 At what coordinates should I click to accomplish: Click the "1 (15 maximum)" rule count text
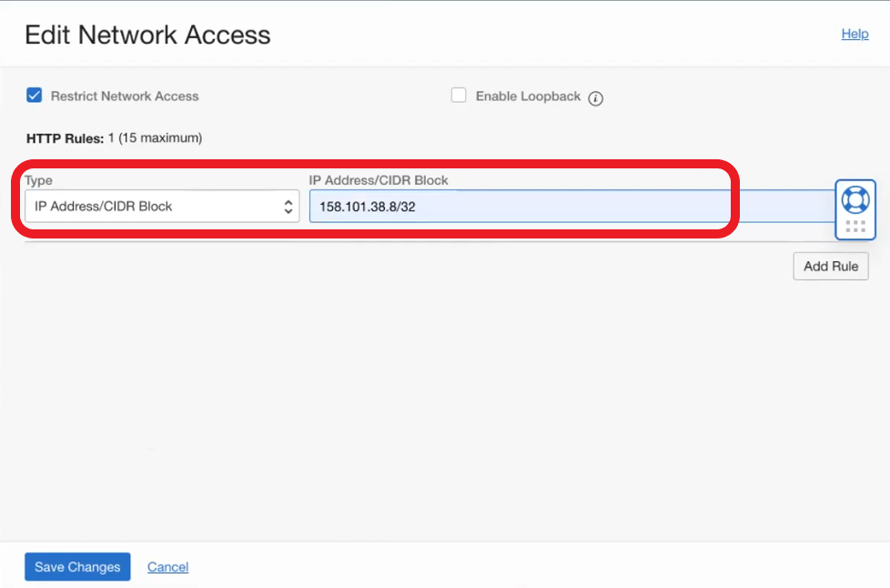click(155, 138)
